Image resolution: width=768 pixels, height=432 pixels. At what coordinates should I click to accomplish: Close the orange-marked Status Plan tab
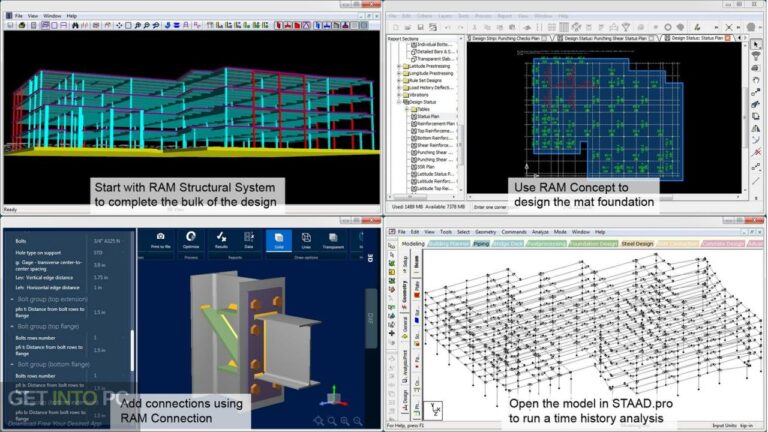tap(728, 38)
